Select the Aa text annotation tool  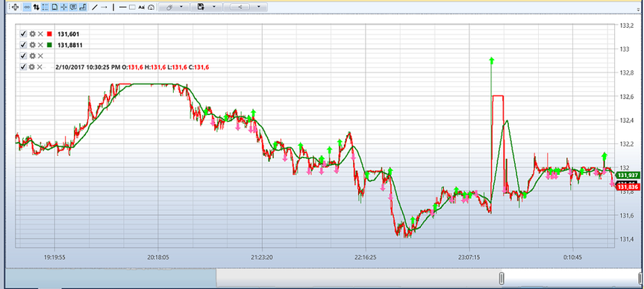click(141, 7)
